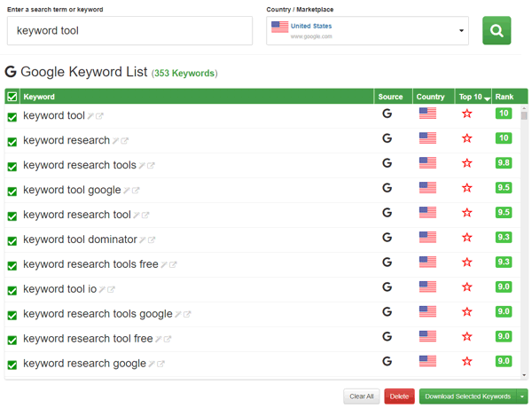This screenshot has height=408, width=532.
Task: Click edit pencil beside 'keyword research tools free'
Action: 164,265
